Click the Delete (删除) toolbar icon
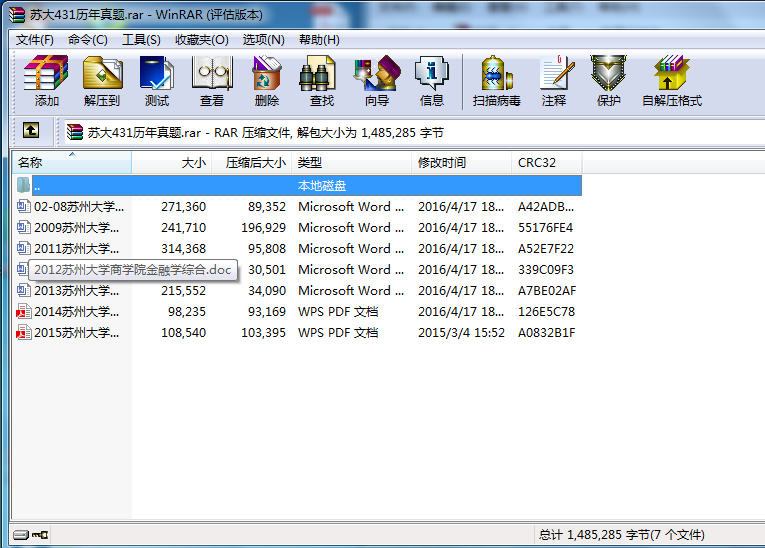This screenshot has height=548, width=765. pyautogui.click(x=266, y=73)
